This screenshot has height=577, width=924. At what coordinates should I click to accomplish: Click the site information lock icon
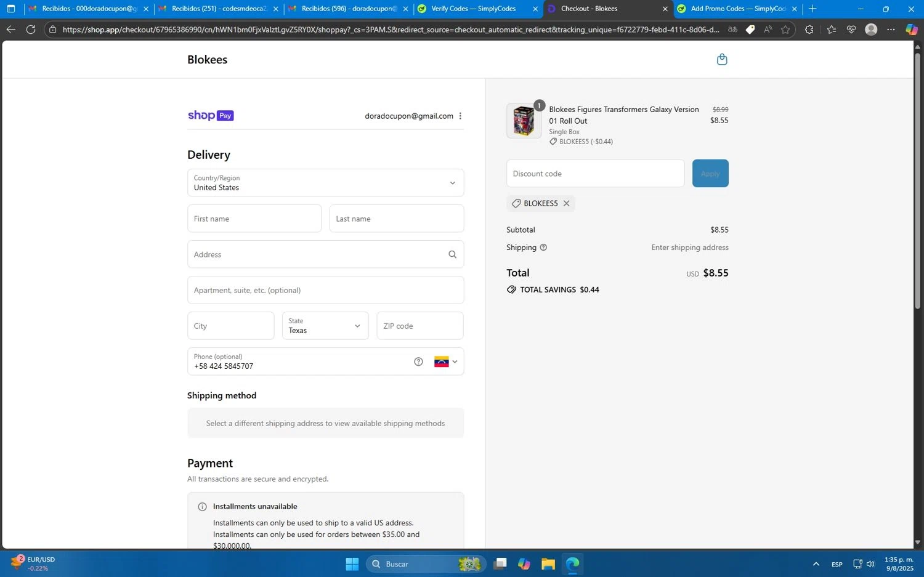coord(53,30)
